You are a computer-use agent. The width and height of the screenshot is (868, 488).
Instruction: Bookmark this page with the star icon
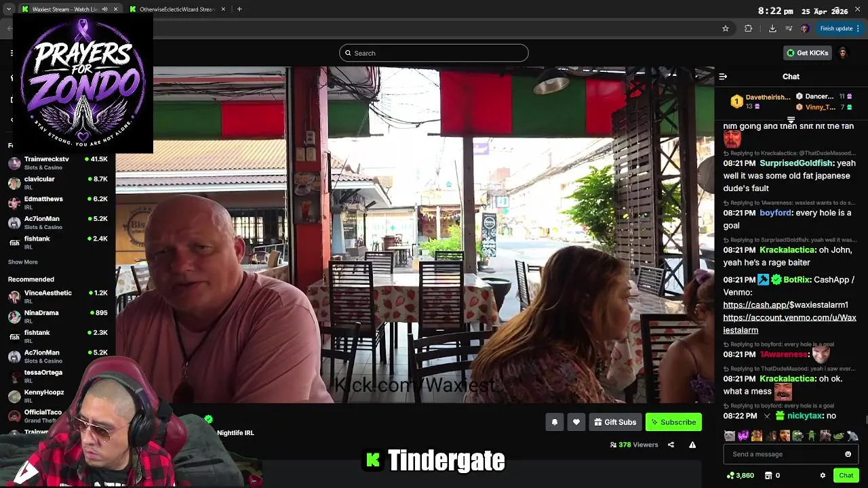(x=726, y=28)
